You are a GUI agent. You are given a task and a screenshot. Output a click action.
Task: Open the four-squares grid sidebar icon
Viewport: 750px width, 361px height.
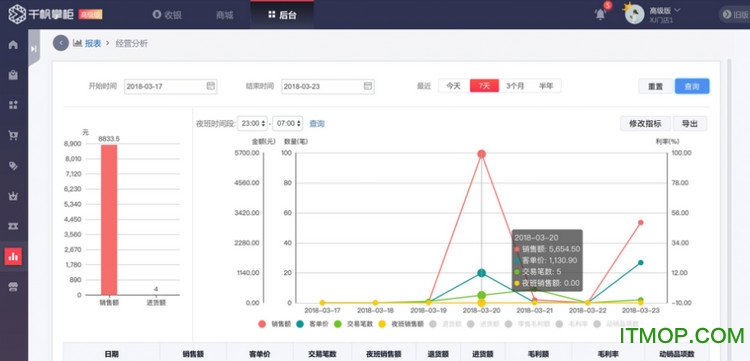click(x=13, y=105)
